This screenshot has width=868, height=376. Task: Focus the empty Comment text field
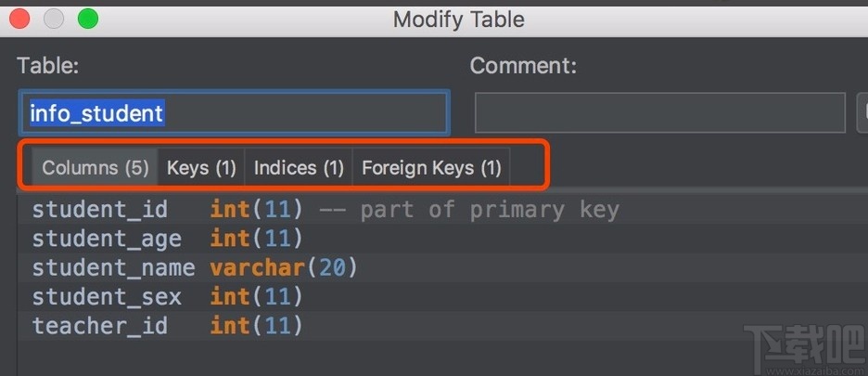pyautogui.click(x=659, y=113)
